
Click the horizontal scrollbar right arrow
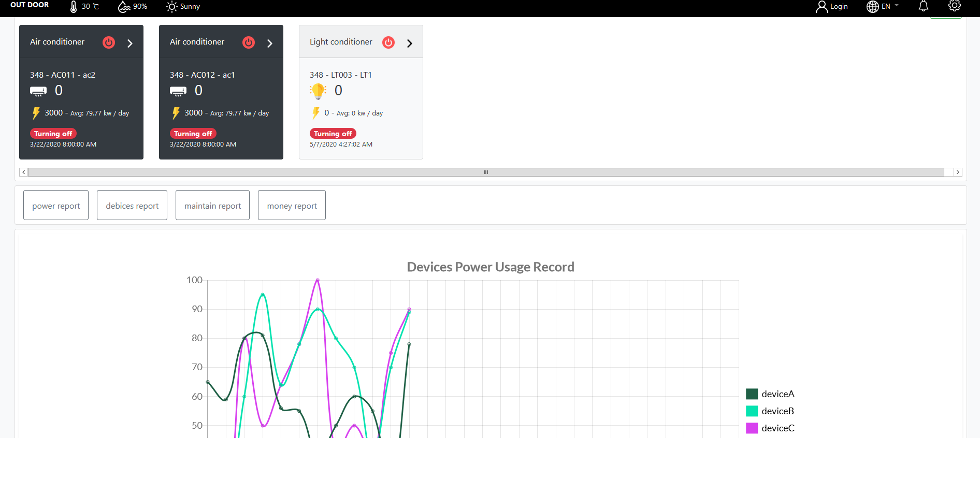(958, 172)
